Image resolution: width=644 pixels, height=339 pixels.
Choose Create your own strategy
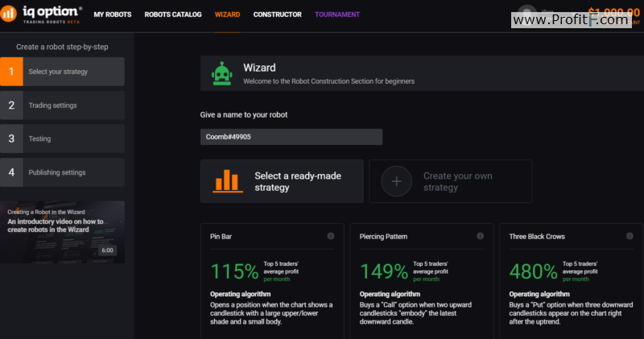pyautogui.click(x=450, y=181)
